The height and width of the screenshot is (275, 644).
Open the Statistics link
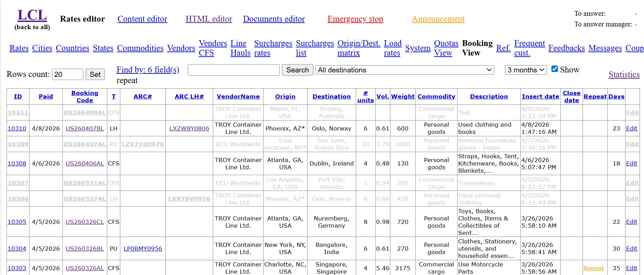[x=624, y=75]
